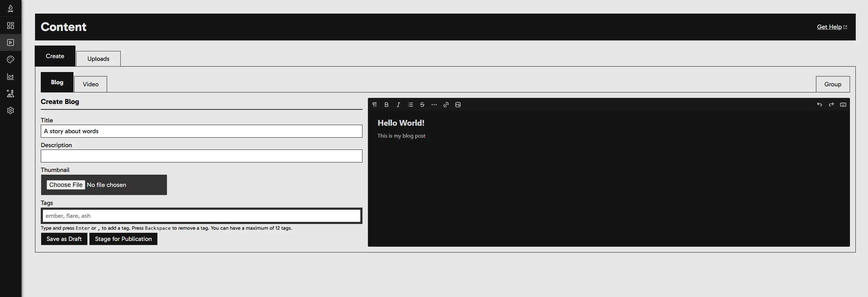Open the palette design icon in sidebar
Image resolution: width=868 pixels, height=297 pixels.
[x=11, y=59]
